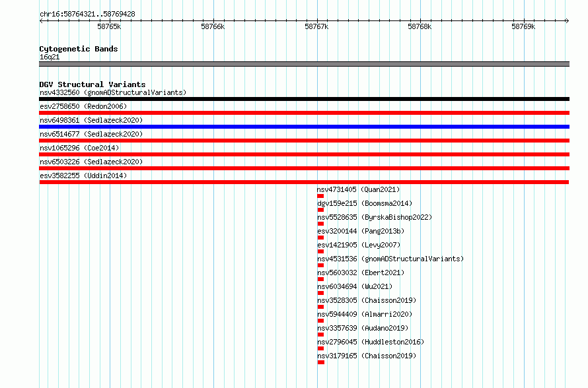Click the nsv1065296 (Coe2014) label

[x=79, y=148]
